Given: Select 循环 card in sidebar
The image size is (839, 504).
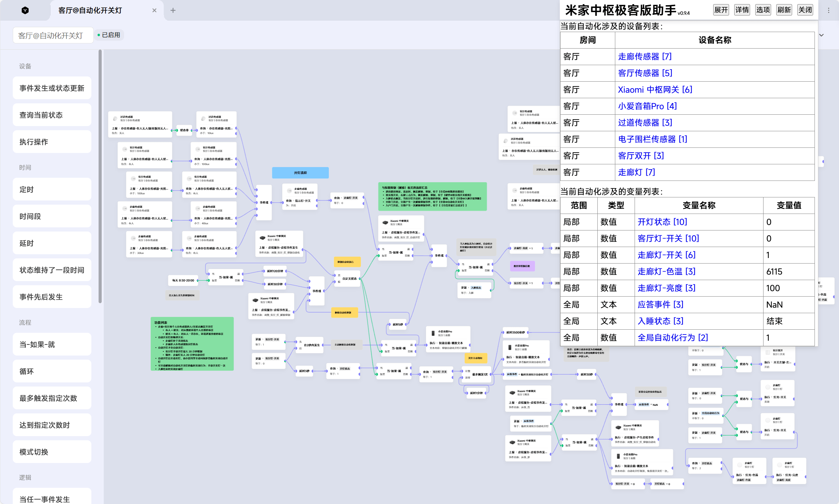Looking at the screenshot, I should 52,371.
